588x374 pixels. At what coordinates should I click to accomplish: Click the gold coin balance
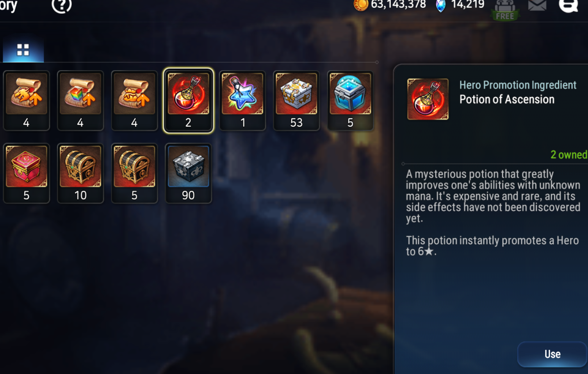pyautogui.click(x=390, y=5)
